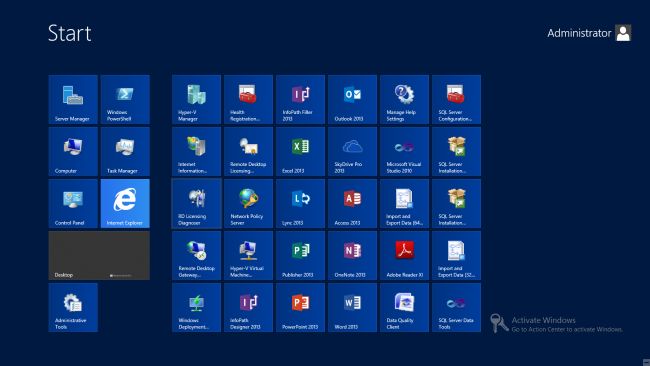This screenshot has height=366, width=650.
Task: Start PowerPoint 2013 from its tile
Action: coord(301,308)
